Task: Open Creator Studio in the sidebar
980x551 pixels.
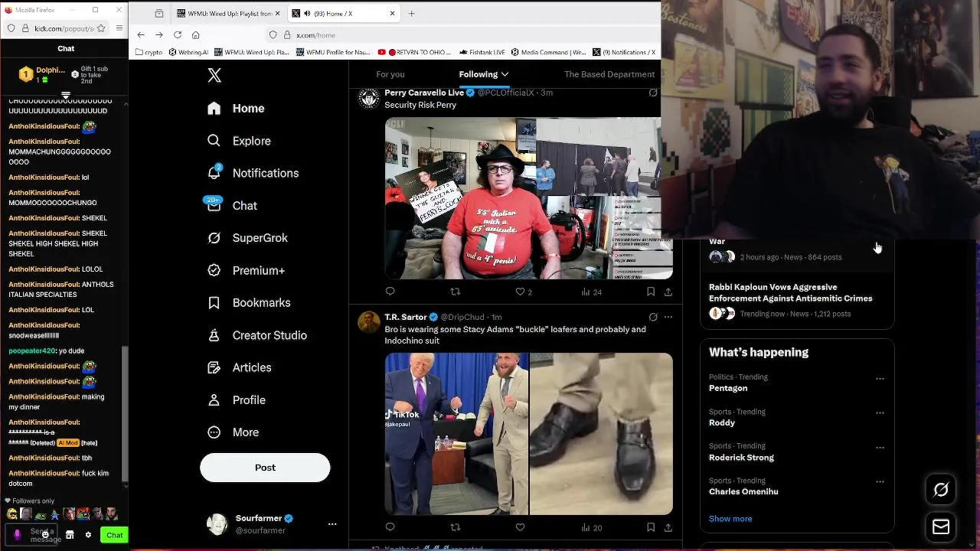Action: [257, 335]
